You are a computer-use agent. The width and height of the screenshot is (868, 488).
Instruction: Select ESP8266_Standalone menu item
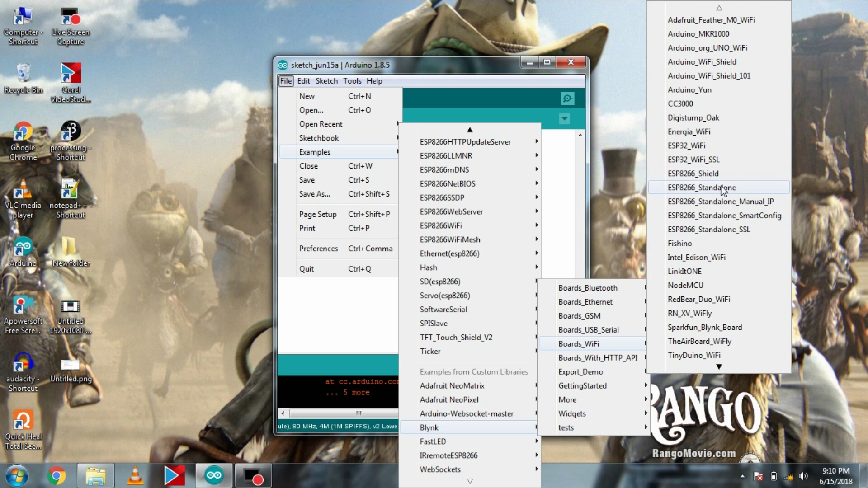(702, 187)
